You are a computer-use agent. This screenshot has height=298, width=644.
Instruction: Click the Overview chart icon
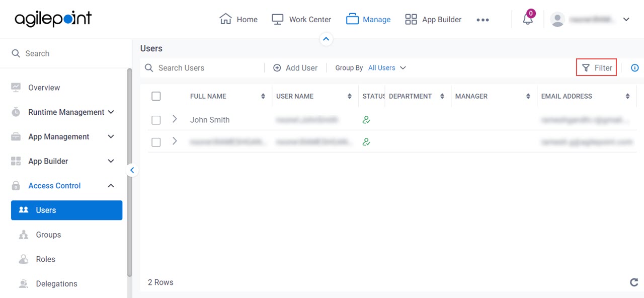[x=16, y=88]
